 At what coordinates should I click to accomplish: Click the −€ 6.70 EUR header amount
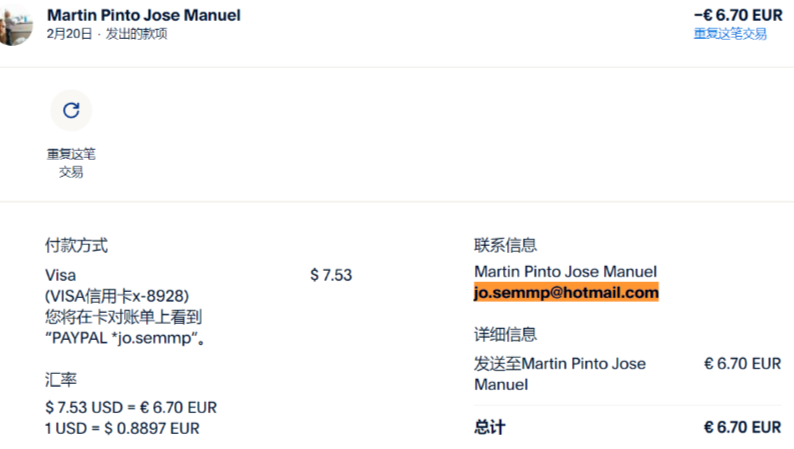738,15
